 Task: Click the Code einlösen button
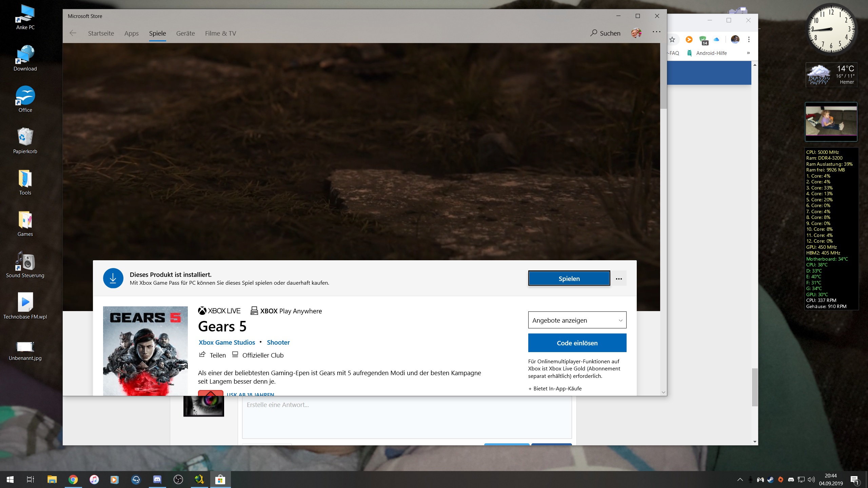[x=577, y=343]
